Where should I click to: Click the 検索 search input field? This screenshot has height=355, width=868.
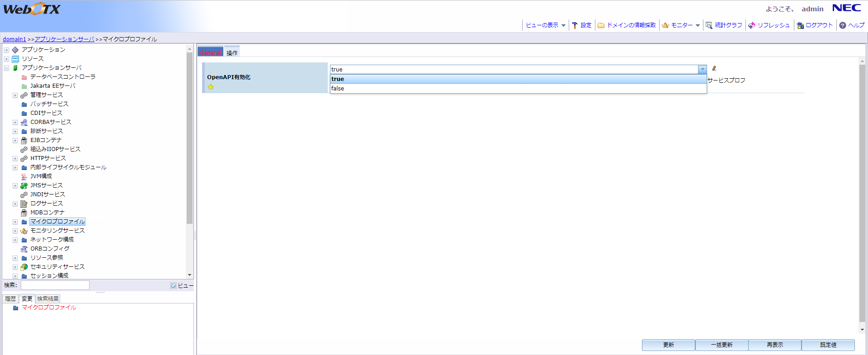click(x=55, y=285)
